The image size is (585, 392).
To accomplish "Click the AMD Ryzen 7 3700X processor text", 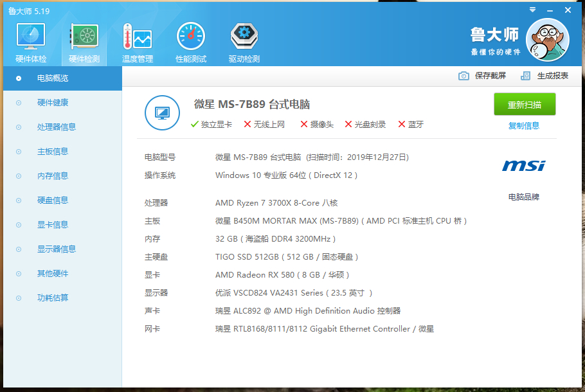I will click(276, 203).
